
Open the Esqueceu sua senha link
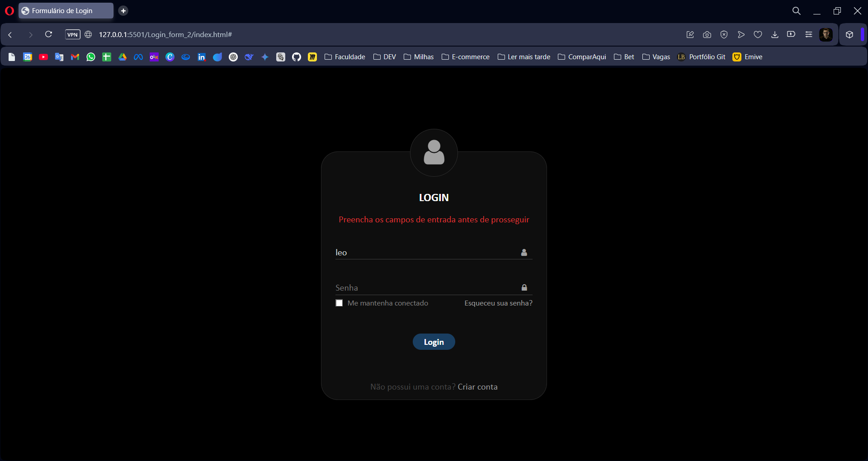pyautogui.click(x=498, y=303)
